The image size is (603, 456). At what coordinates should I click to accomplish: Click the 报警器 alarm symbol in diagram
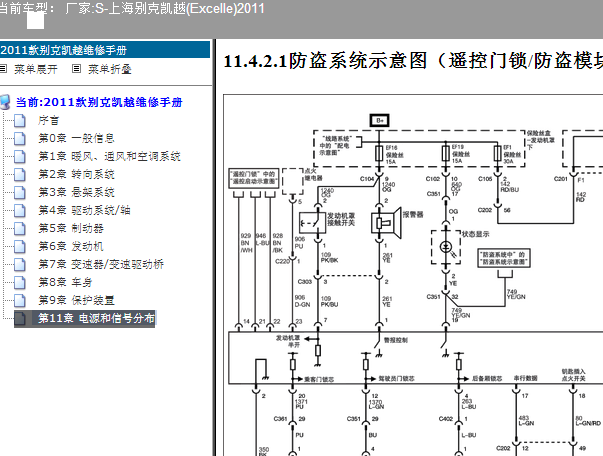pyautogui.click(x=386, y=223)
